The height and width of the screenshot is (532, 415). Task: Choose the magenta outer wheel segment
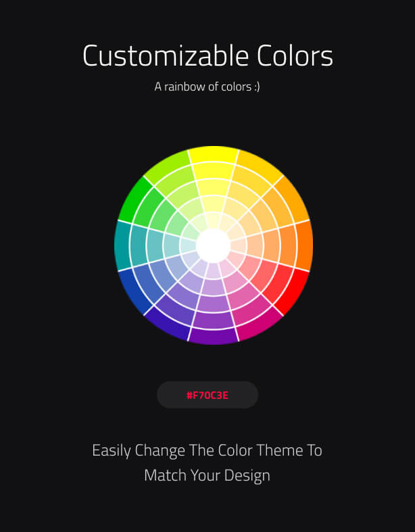click(x=260, y=326)
